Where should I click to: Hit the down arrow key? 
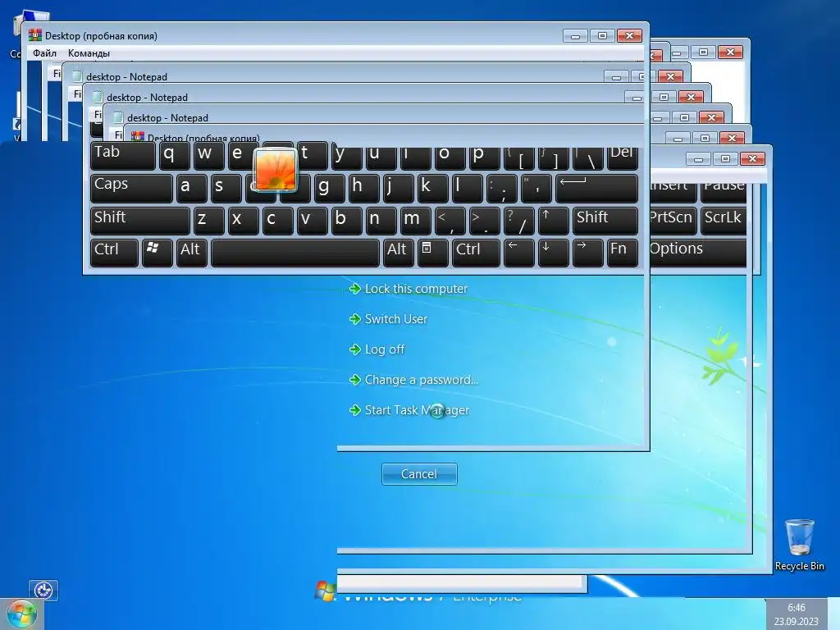coord(553,253)
